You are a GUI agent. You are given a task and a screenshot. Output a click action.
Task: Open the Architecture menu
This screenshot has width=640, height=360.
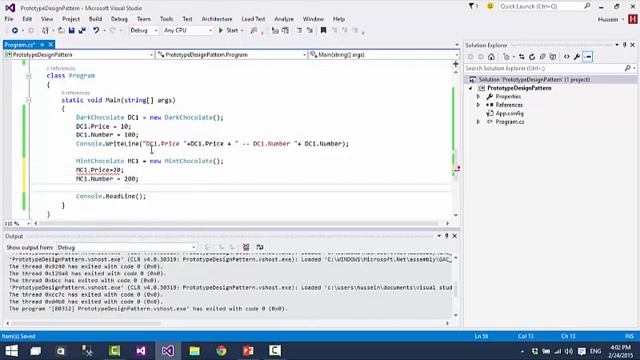[x=217, y=19]
